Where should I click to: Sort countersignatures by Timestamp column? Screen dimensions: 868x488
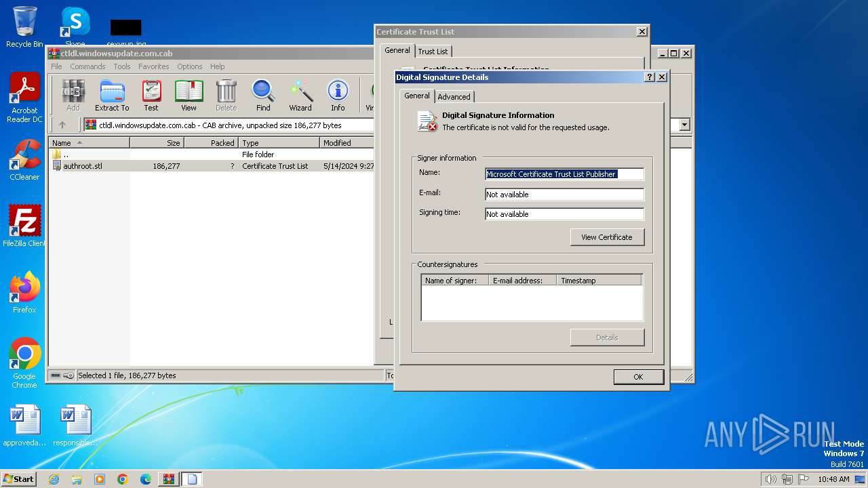tap(599, 281)
